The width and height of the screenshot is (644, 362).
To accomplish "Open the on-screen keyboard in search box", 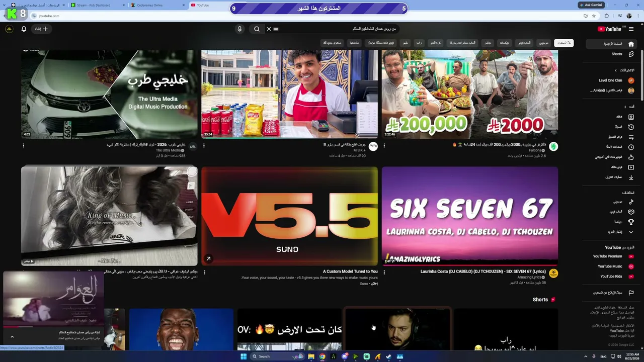I will (276, 29).
